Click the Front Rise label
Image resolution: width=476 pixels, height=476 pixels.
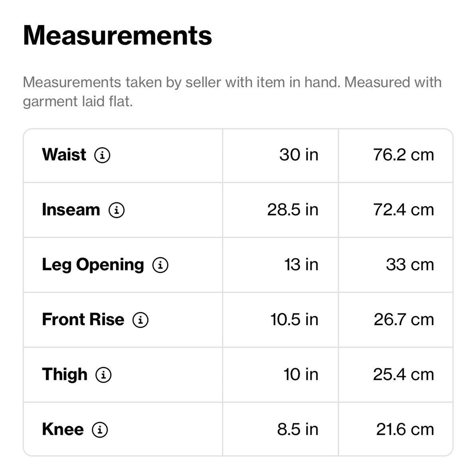83,320
